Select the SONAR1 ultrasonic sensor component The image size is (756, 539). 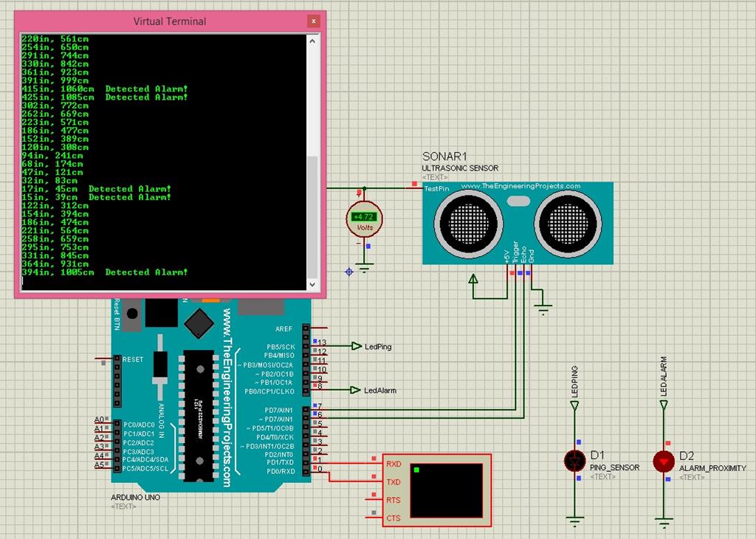pyautogui.click(x=517, y=222)
